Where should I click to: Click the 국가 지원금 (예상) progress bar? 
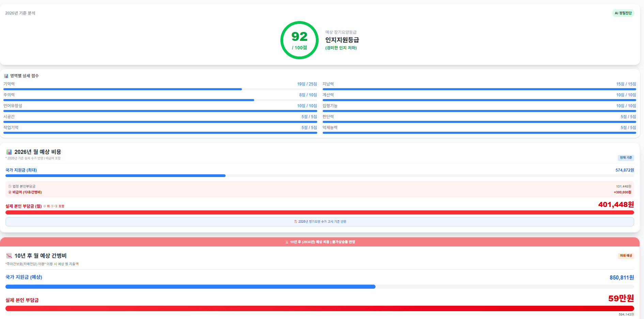(320, 287)
